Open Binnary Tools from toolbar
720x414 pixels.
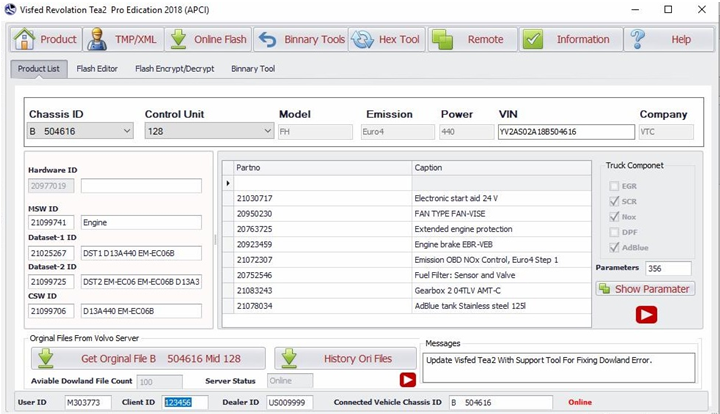tap(301, 39)
